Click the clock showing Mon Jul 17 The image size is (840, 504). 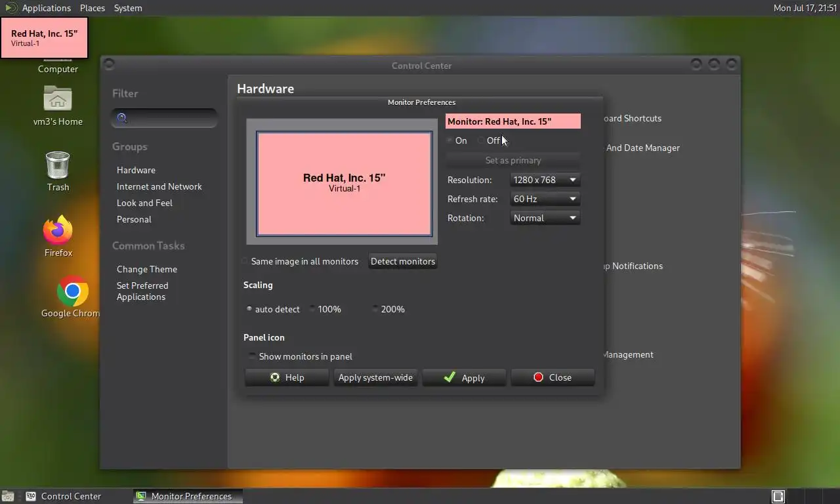pos(805,8)
